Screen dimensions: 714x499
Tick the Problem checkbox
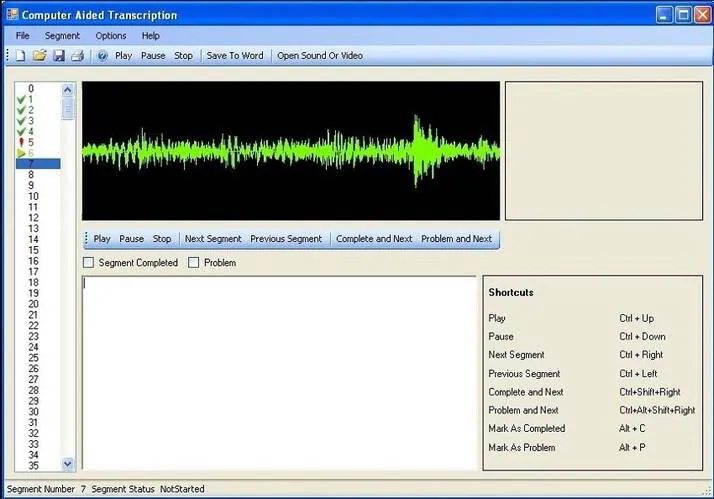pos(194,263)
